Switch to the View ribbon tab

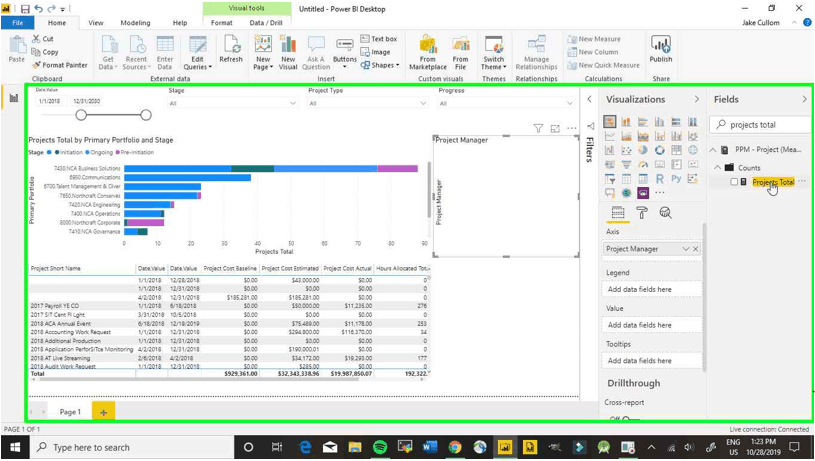(96, 23)
